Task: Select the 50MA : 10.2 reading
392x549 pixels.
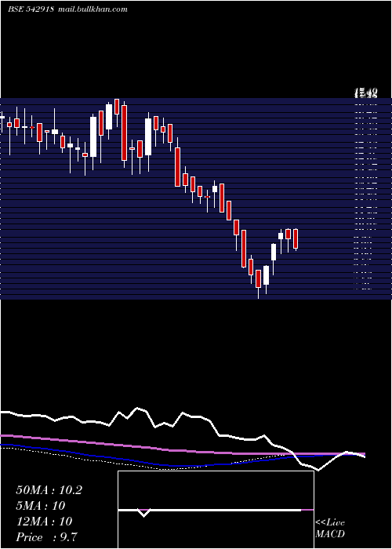Action: pyautogui.click(x=49, y=490)
